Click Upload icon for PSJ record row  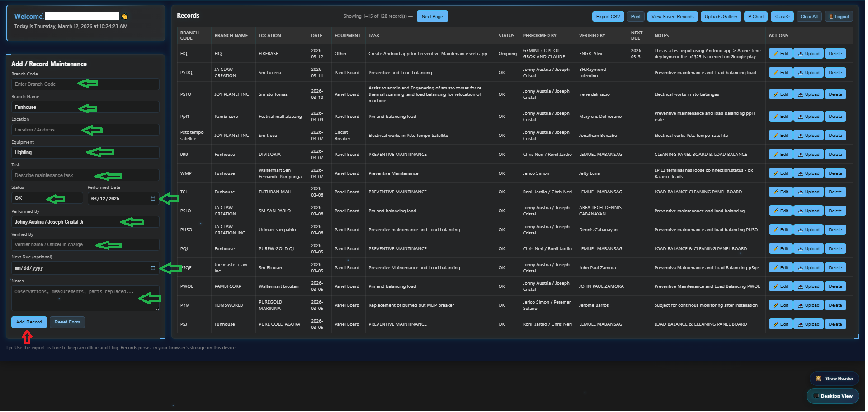coord(801,324)
